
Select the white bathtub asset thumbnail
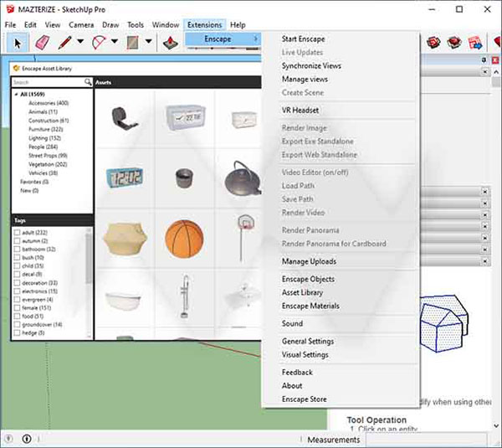pos(123,301)
